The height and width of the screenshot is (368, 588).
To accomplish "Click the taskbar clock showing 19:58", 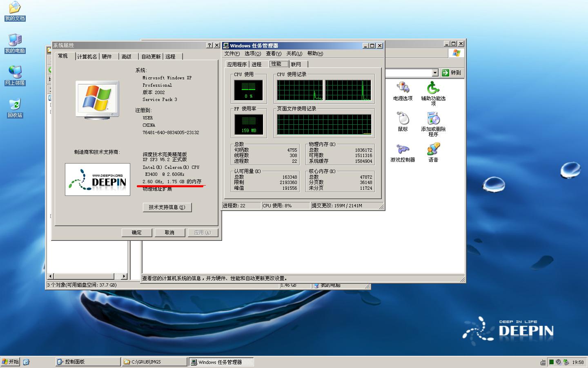I will 578,362.
